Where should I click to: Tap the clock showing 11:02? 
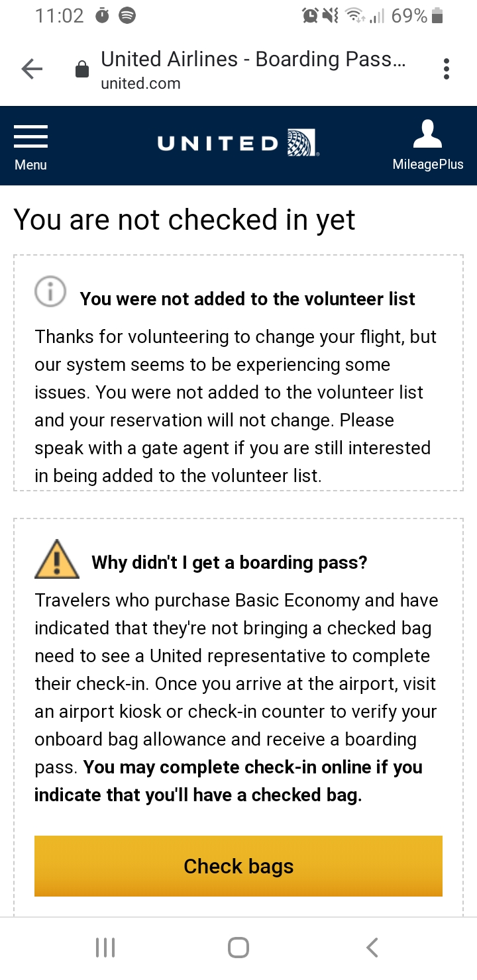60,15
